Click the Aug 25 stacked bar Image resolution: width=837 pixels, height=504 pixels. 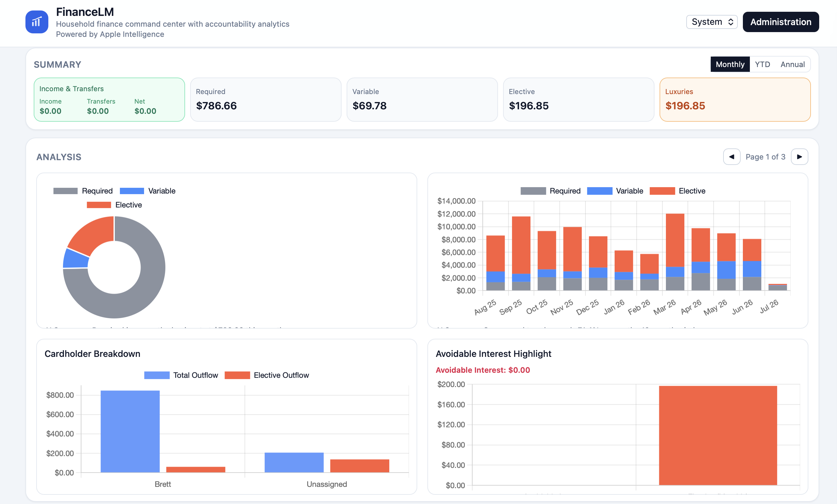(x=495, y=263)
